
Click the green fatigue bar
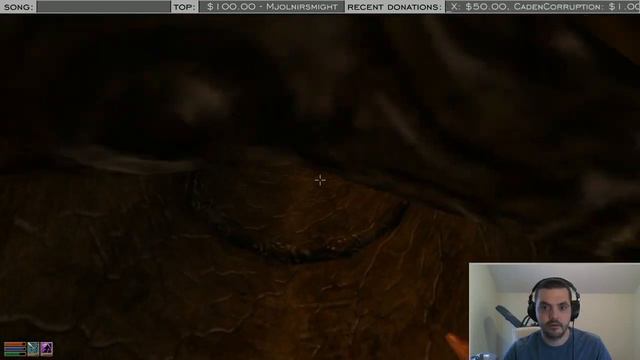(15, 353)
